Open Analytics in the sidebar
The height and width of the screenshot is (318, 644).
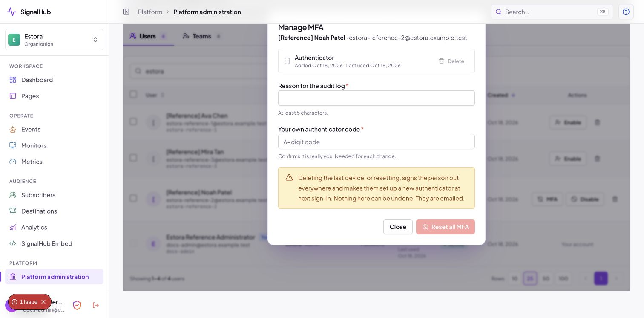(x=54, y=227)
